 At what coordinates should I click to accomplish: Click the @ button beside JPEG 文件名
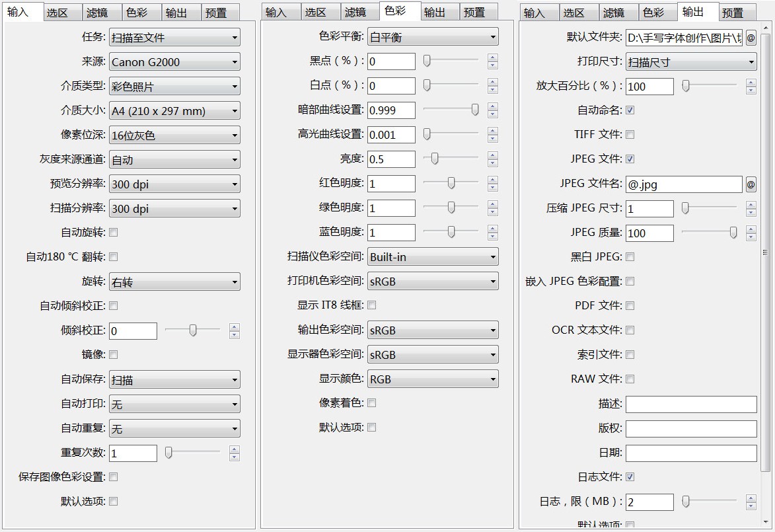click(x=751, y=184)
